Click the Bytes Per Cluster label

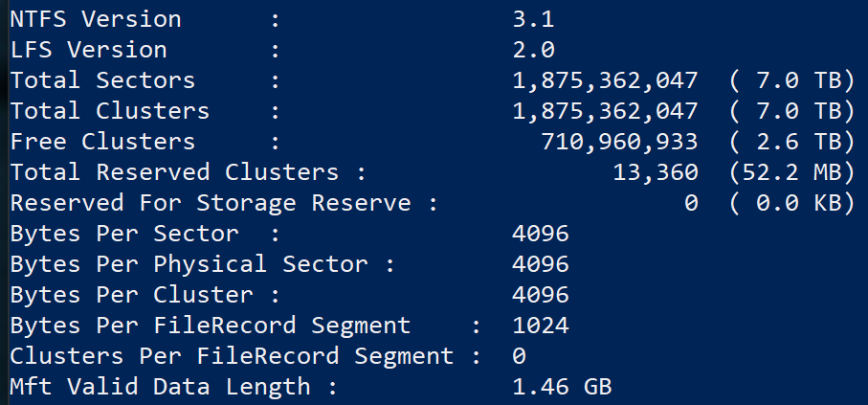click(x=131, y=294)
